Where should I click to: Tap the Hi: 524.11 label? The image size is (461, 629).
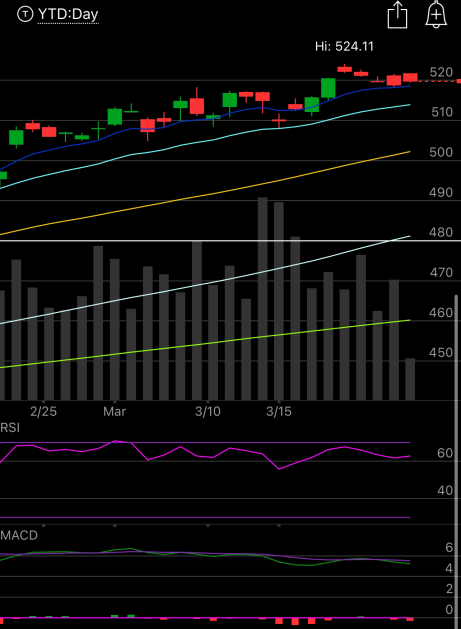(344, 47)
